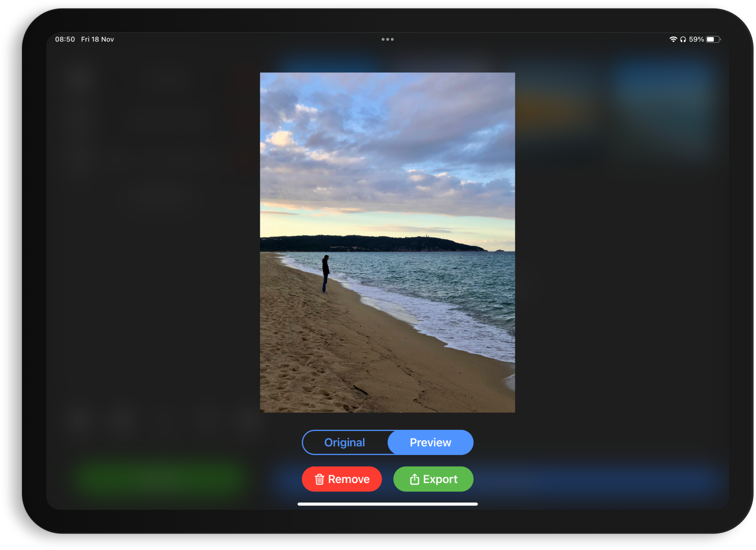This screenshot has width=756, height=550.
Task: Tap the 59% battery percentage
Action: 696,39
